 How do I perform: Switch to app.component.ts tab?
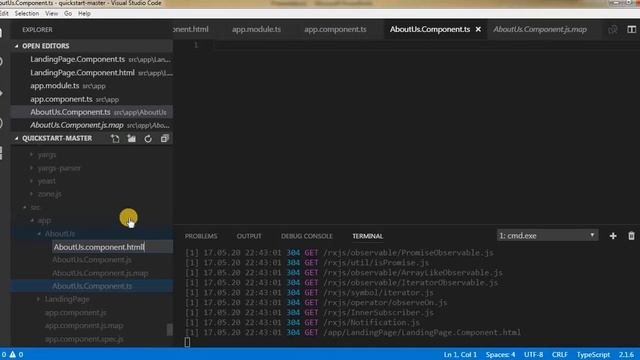tap(335, 29)
